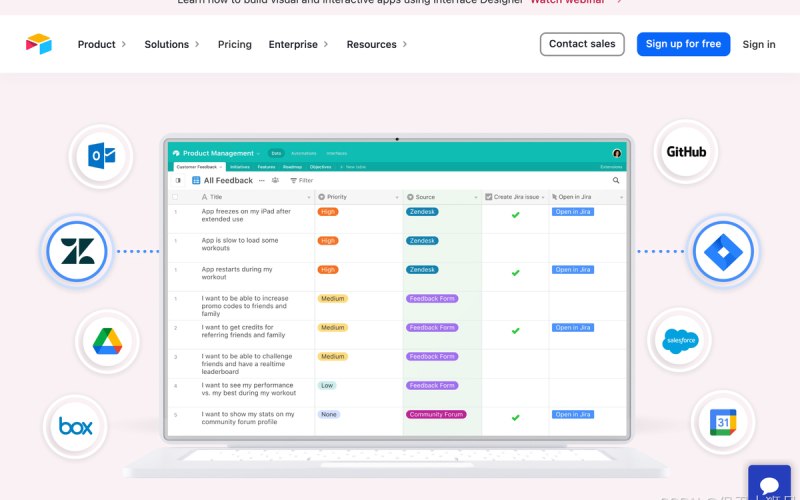Open the Source column dropdown
The height and width of the screenshot is (500, 800).
(x=476, y=197)
